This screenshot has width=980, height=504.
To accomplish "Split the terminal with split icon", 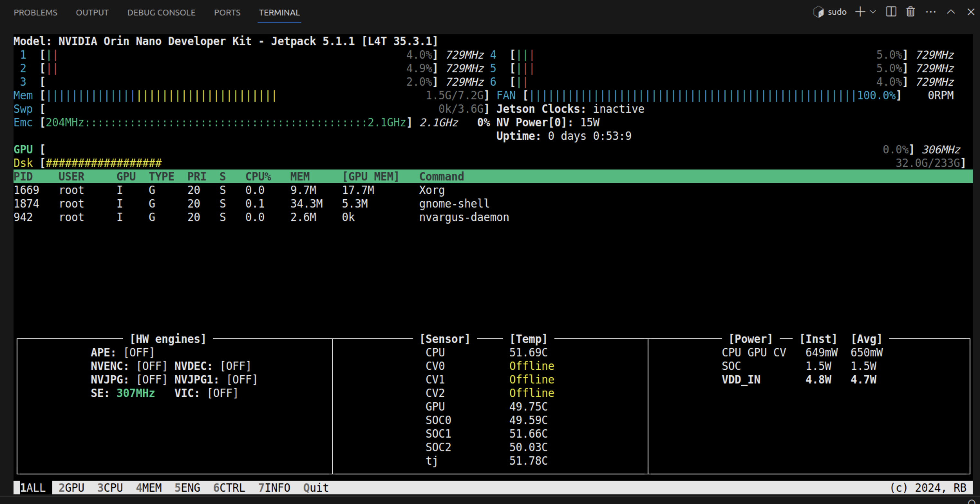I will tap(891, 12).
